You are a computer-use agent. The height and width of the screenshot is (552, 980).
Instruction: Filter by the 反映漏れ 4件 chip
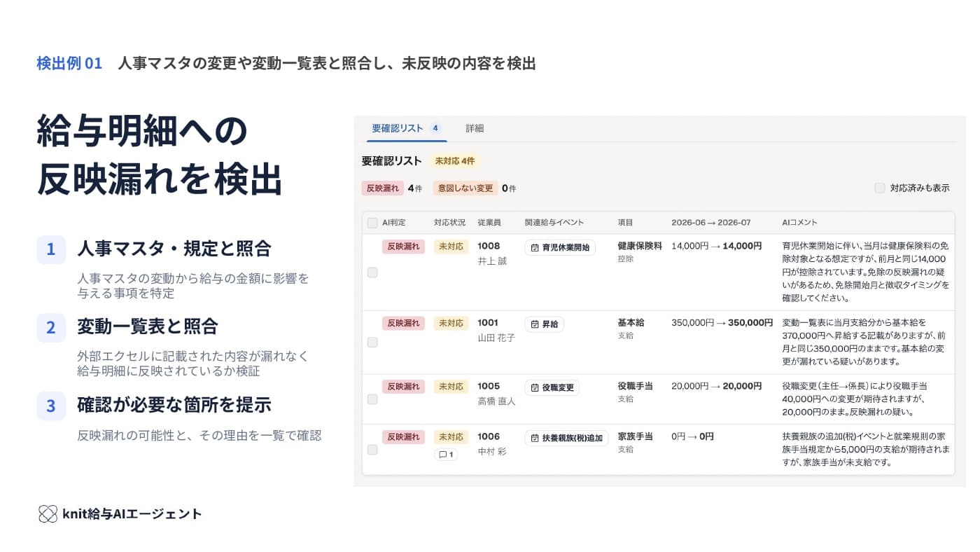(x=392, y=188)
